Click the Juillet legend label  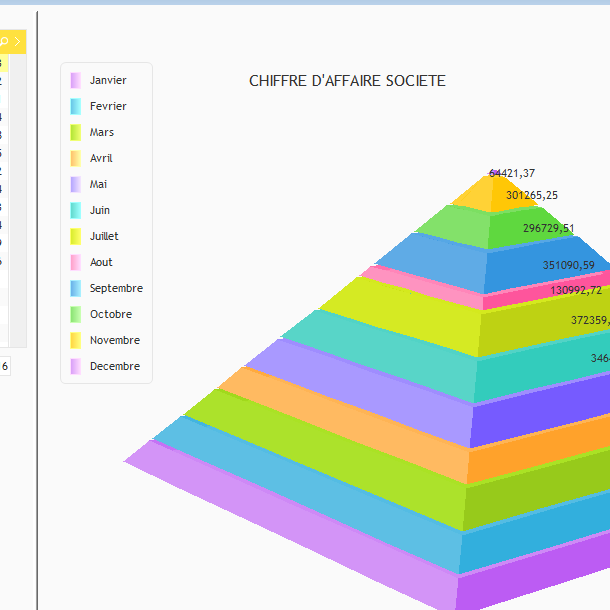pos(104,236)
